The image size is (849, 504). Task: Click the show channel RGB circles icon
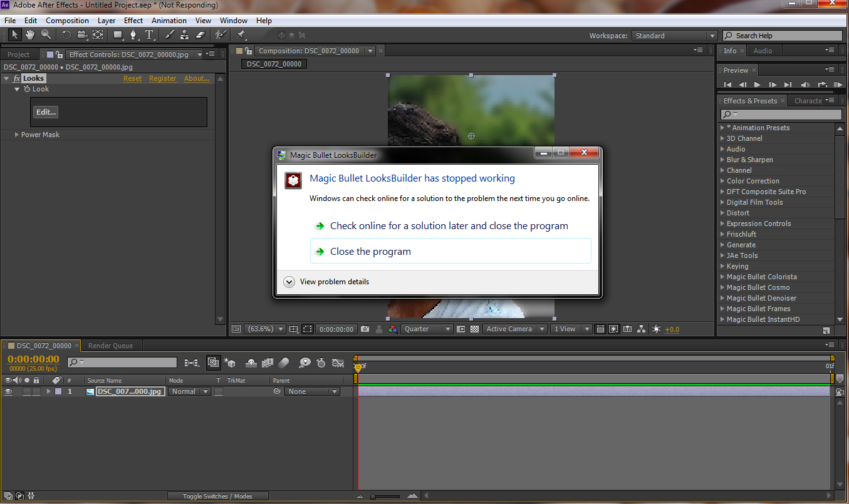393,329
